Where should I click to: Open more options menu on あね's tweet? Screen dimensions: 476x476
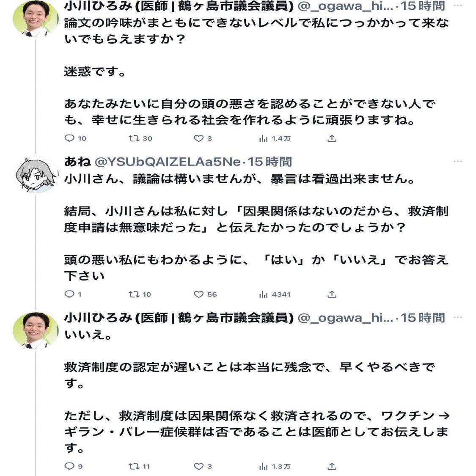pyautogui.click(x=457, y=162)
